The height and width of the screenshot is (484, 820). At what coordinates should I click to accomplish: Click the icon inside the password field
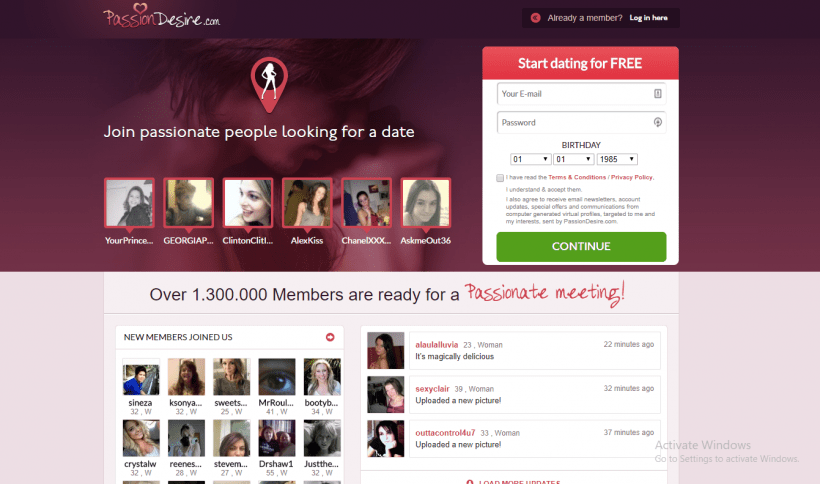point(657,122)
